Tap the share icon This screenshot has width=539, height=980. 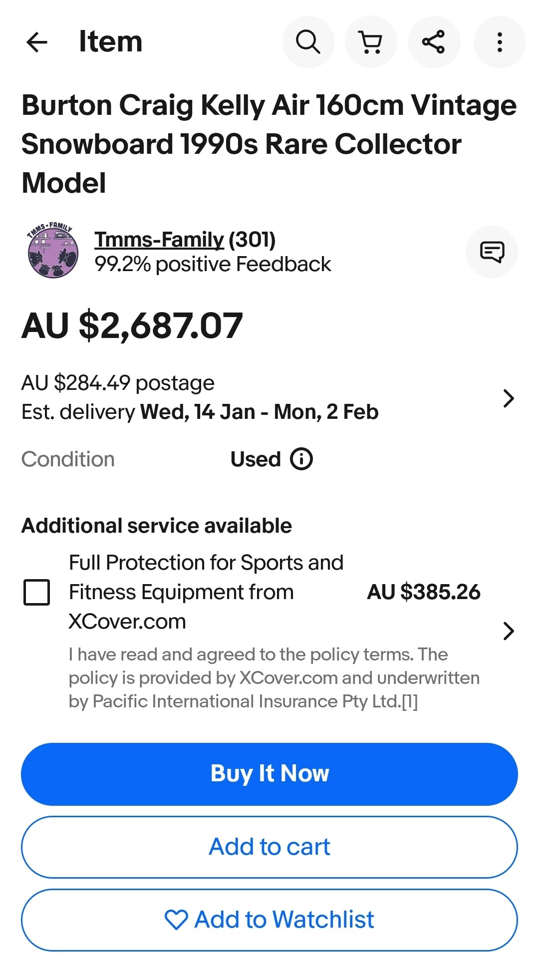click(x=434, y=42)
